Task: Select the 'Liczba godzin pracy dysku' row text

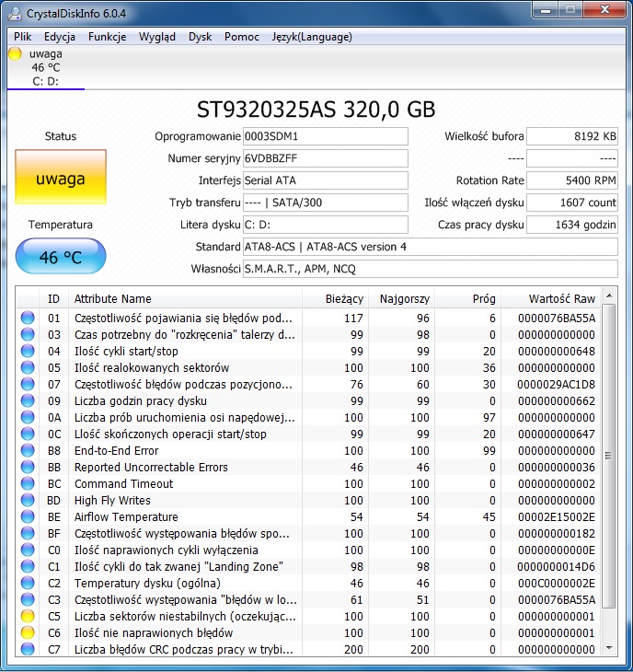Action: pyautogui.click(x=141, y=400)
